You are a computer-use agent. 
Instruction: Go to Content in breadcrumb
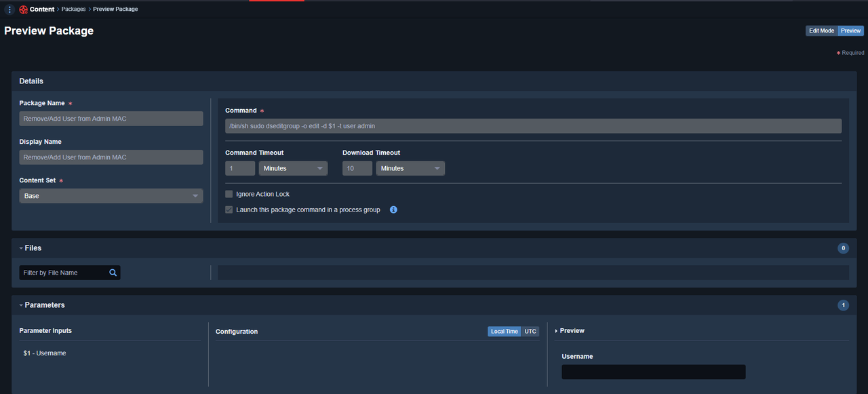pyautogui.click(x=42, y=9)
